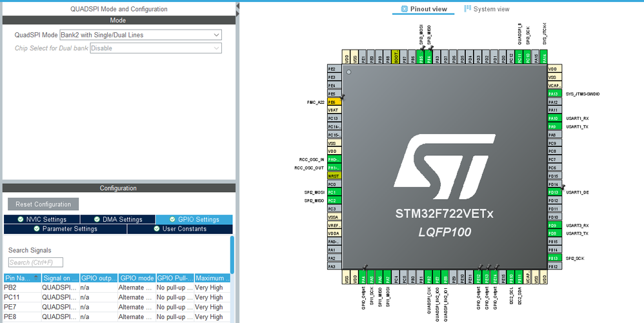Image resolution: width=644 pixels, height=323 pixels.
Task: Open the Parameter Settings tab
Action: (x=65, y=229)
